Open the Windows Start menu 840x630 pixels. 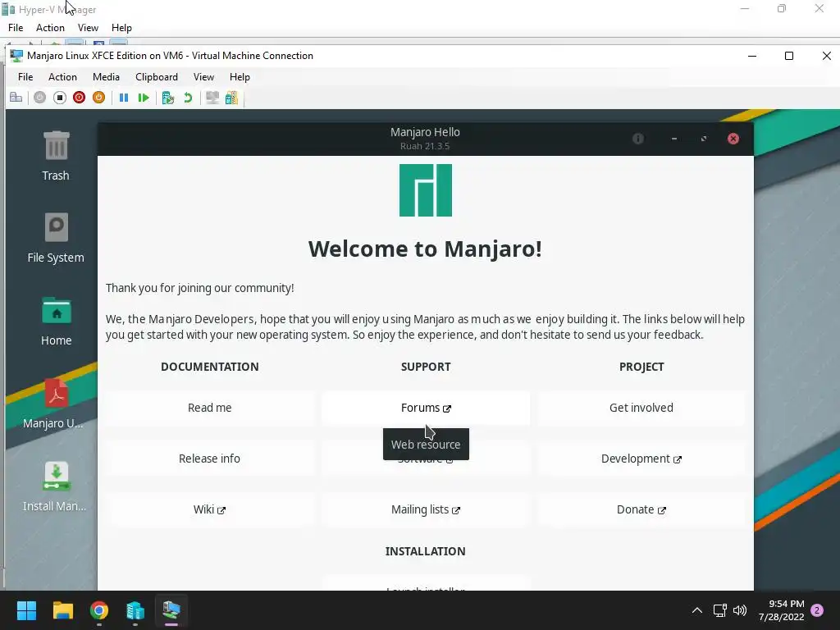(26, 610)
